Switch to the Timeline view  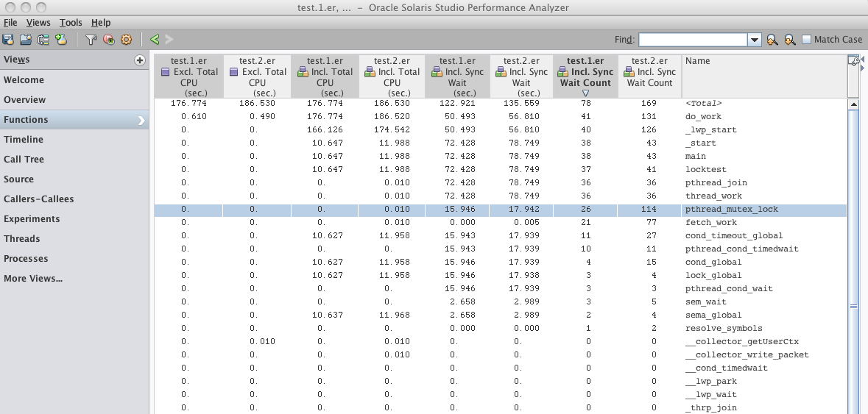pos(74,140)
